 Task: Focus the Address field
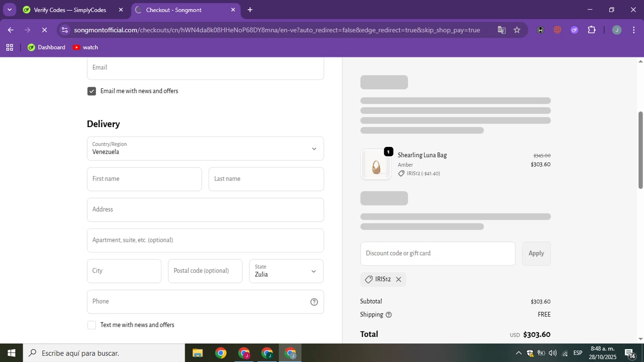click(205, 210)
